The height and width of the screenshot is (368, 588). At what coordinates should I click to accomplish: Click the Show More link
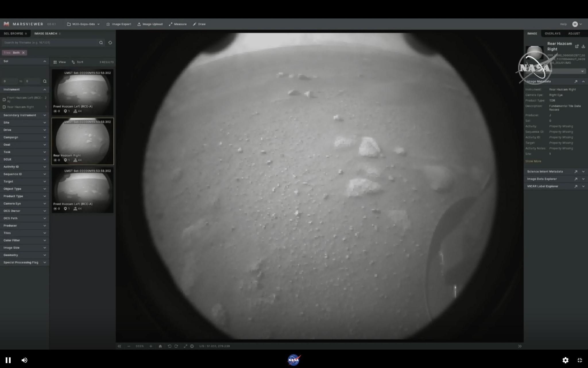click(x=533, y=161)
